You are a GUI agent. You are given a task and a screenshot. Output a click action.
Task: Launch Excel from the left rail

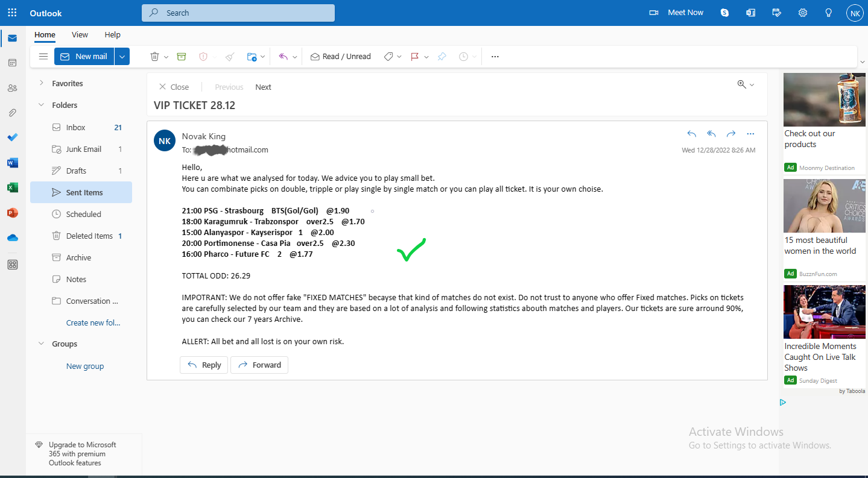pos(12,187)
